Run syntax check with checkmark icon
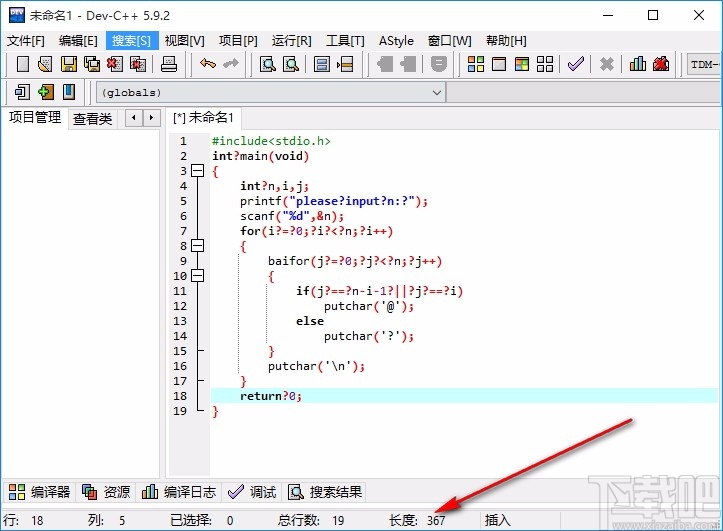 (576, 64)
